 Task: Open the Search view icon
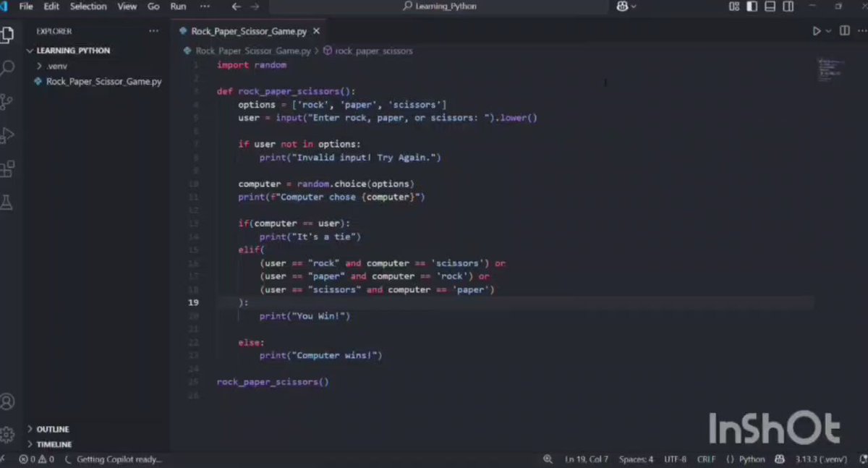pos(7,69)
